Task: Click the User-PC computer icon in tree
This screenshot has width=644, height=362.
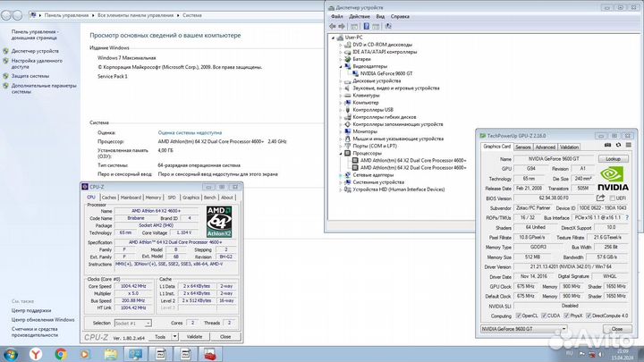Action: click(x=340, y=38)
